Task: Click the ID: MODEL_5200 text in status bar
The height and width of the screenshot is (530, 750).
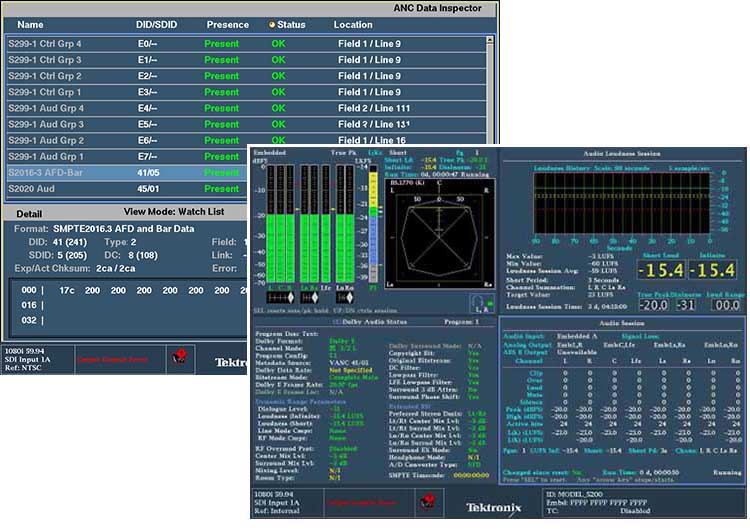Action: pyautogui.click(x=574, y=495)
